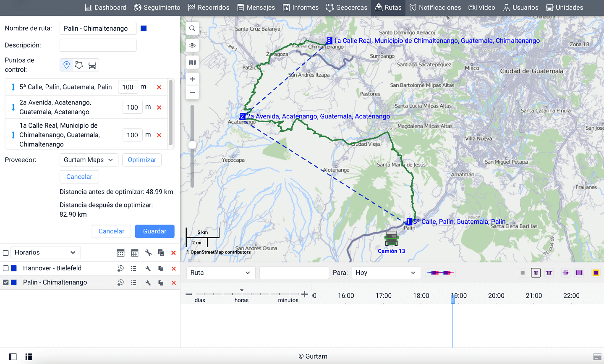This screenshot has height=364, width=604.
Task: Go to the Notificaciones tab
Action: (435, 8)
